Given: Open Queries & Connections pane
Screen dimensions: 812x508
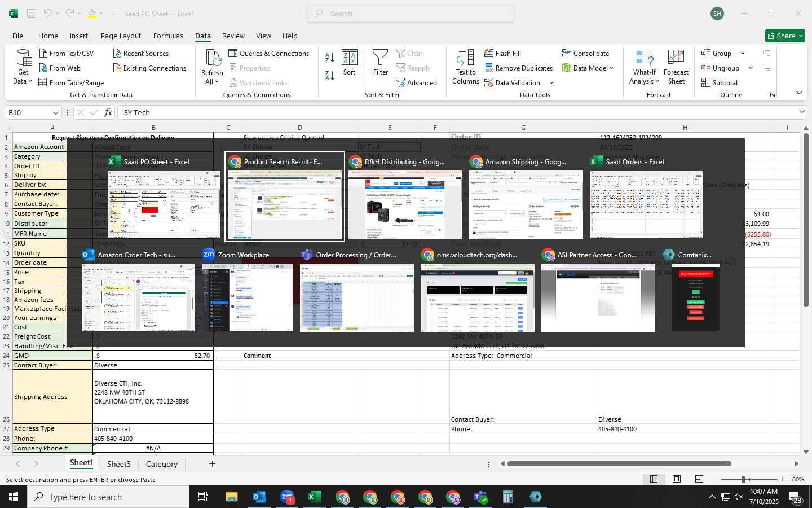Looking at the screenshot, I should (269, 53).
